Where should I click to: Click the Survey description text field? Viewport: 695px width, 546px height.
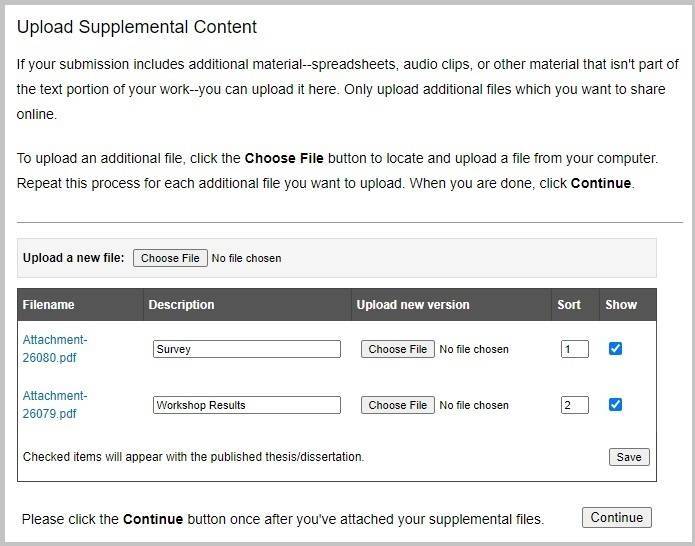tap(246, 349)
